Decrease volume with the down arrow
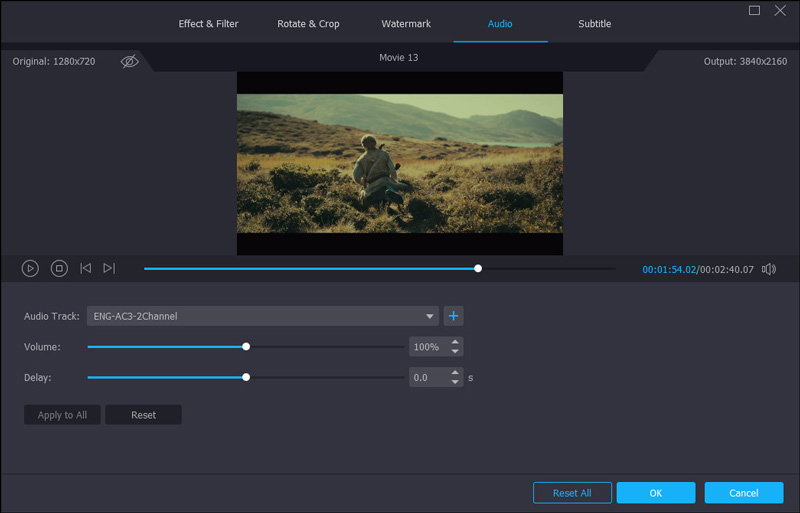 (456, 352)
